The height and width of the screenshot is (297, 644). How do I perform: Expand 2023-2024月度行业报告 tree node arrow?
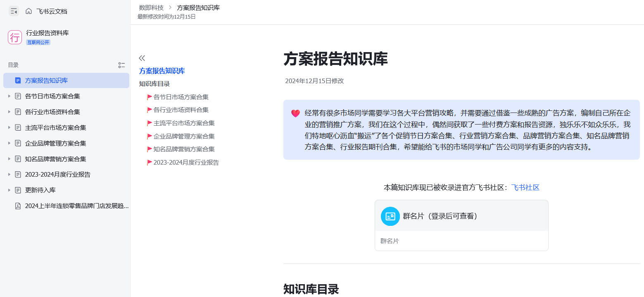tap(9, 175)
